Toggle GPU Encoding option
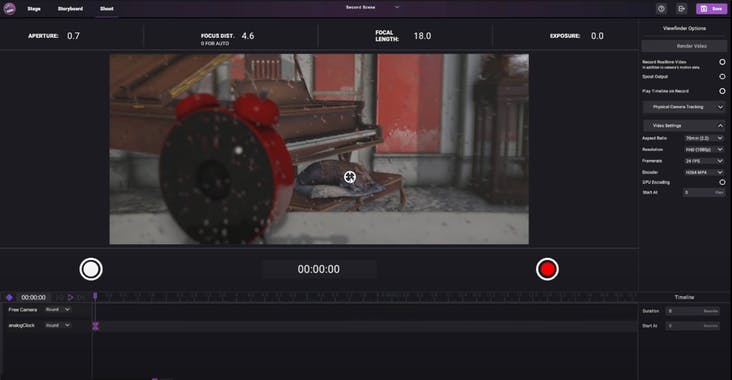Screen dimensions: 732x380 click(x=722, y=182)
